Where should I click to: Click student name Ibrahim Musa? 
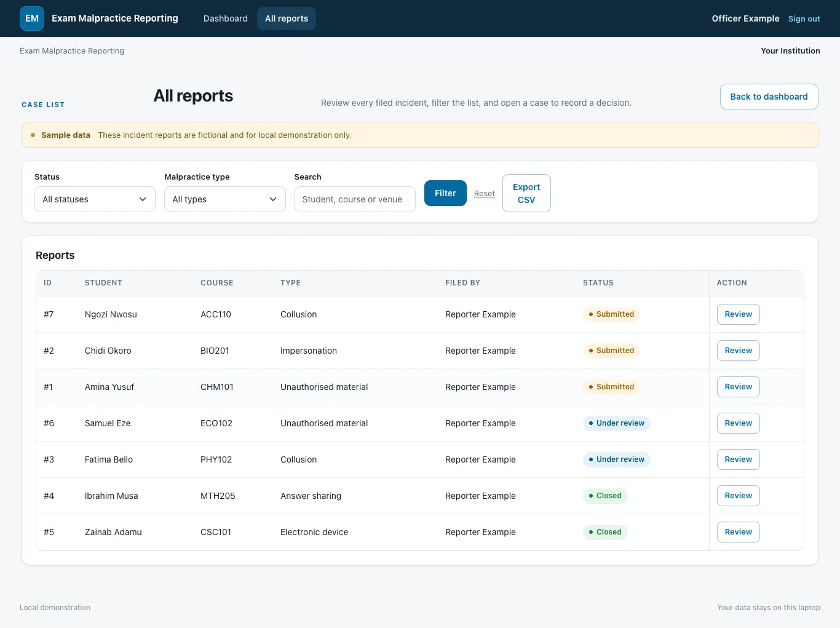(x=111, y=496)
